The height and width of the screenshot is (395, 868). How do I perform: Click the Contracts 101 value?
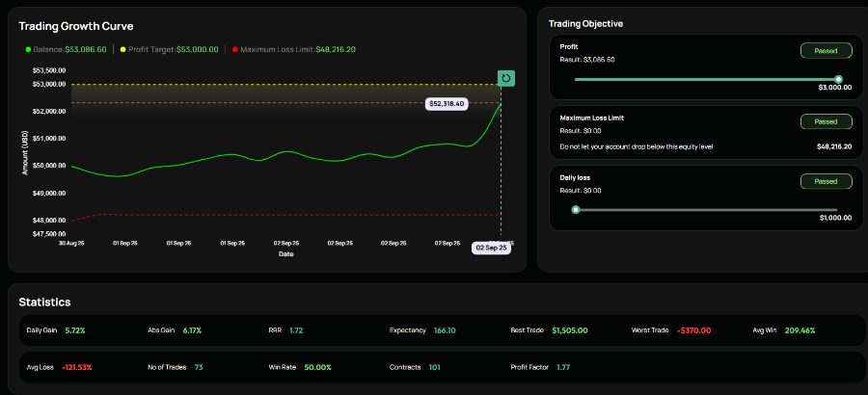[435, 367]
